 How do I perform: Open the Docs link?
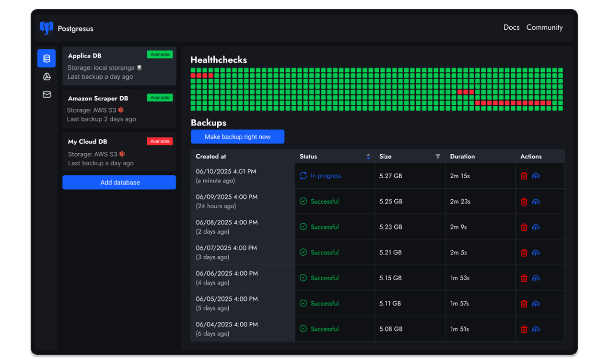[x=511, y=27]
